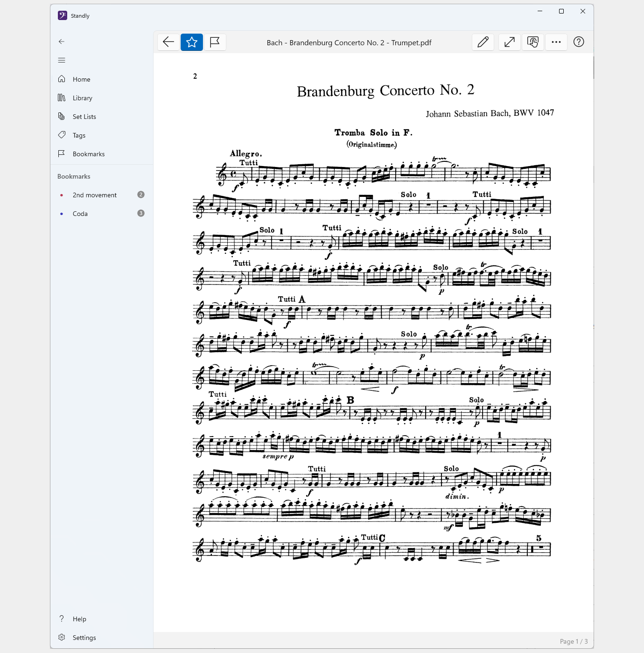Image resolution: width=644 pixels, height=653 pixels.
Task: Click the Standly app logo icon
Action: tap(63, 15)
